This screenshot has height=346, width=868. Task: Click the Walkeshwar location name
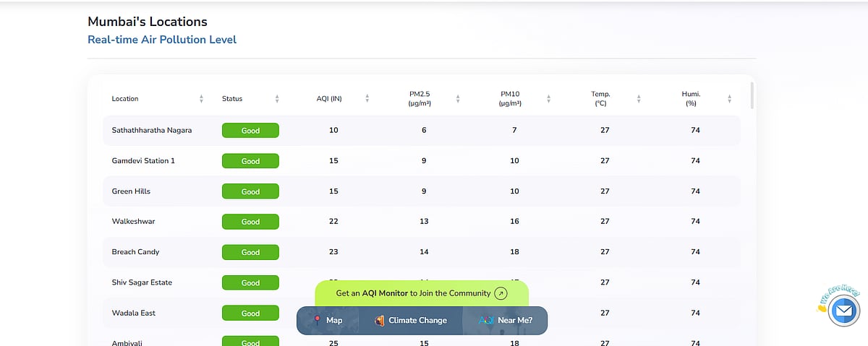click(133, 221)
